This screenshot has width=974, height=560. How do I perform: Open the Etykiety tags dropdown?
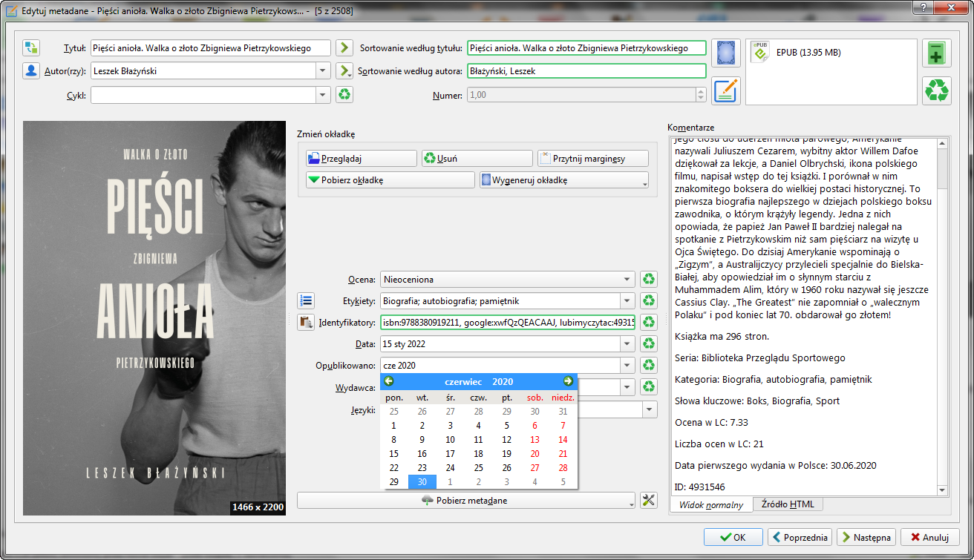pos(629,301)
